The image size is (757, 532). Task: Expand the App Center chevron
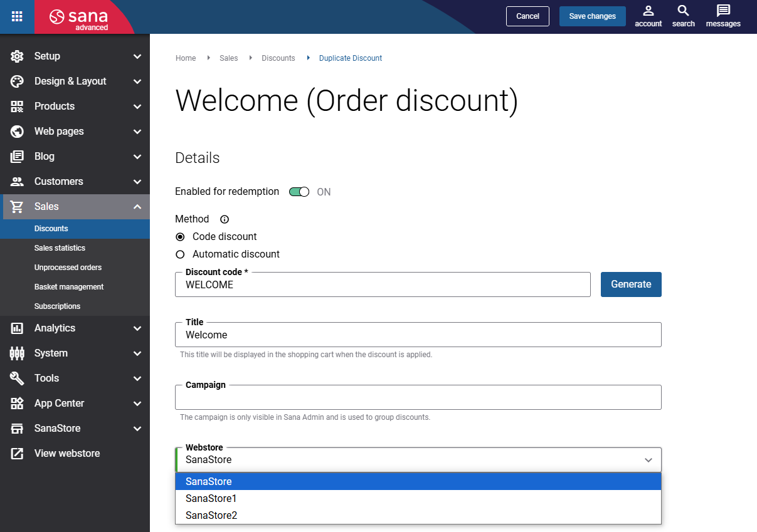pyautogui.click(x=137, y=404)
